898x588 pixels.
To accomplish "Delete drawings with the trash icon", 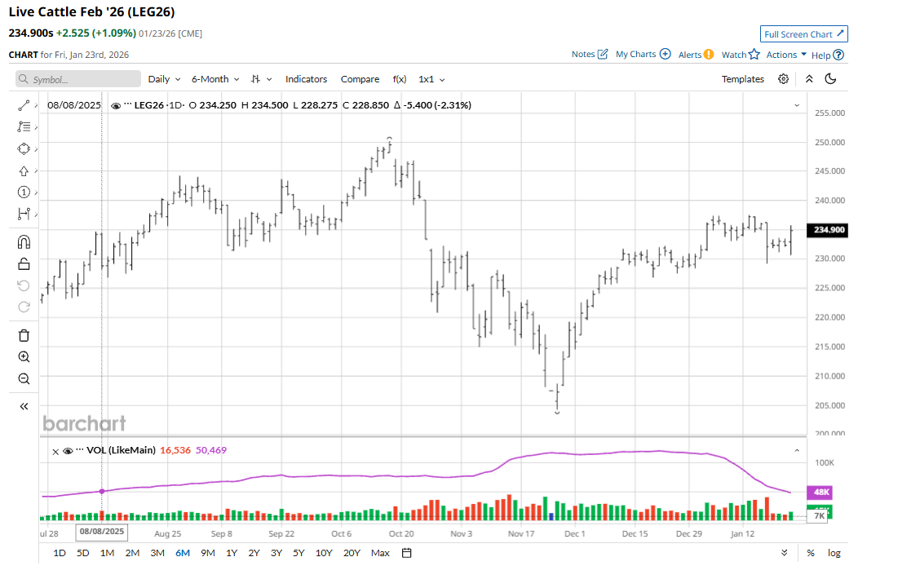I will (24, 335).
